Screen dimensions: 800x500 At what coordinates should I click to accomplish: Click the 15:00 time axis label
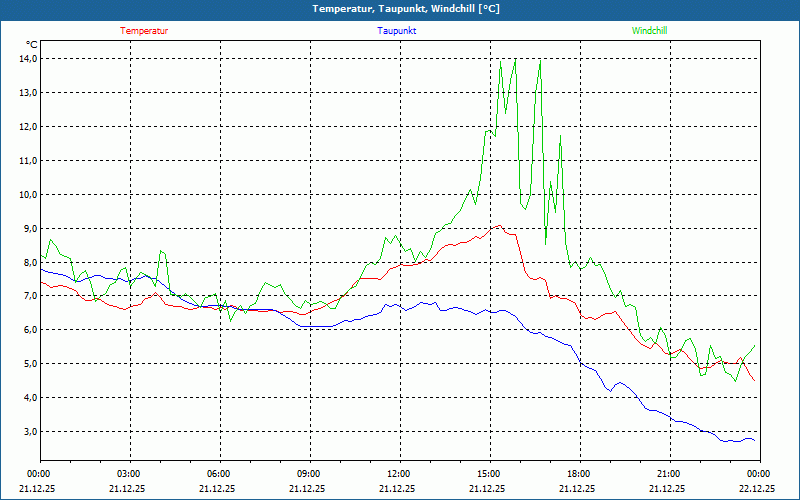pyautogui.click(x=488, y=474)
